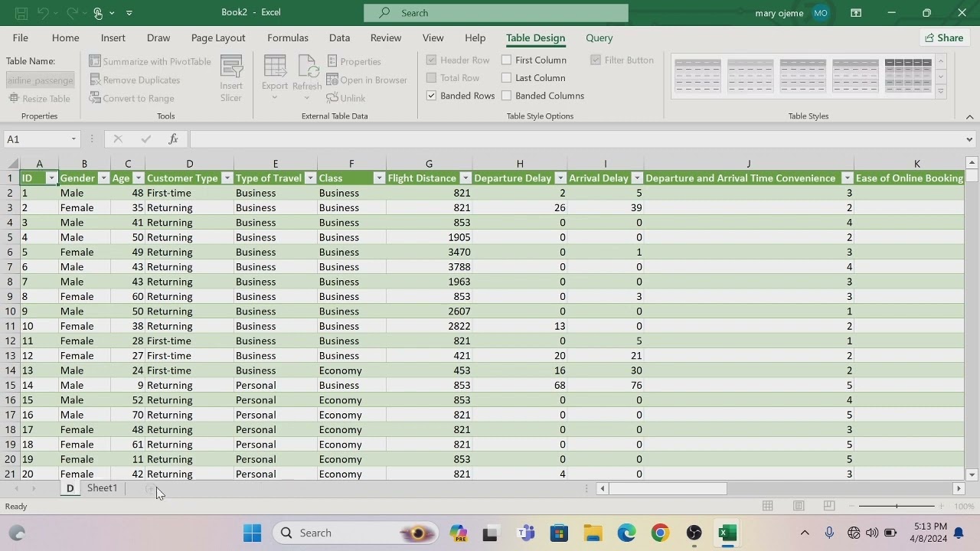Open the Windows Start menu
The image size is (980, 551).
252,533
